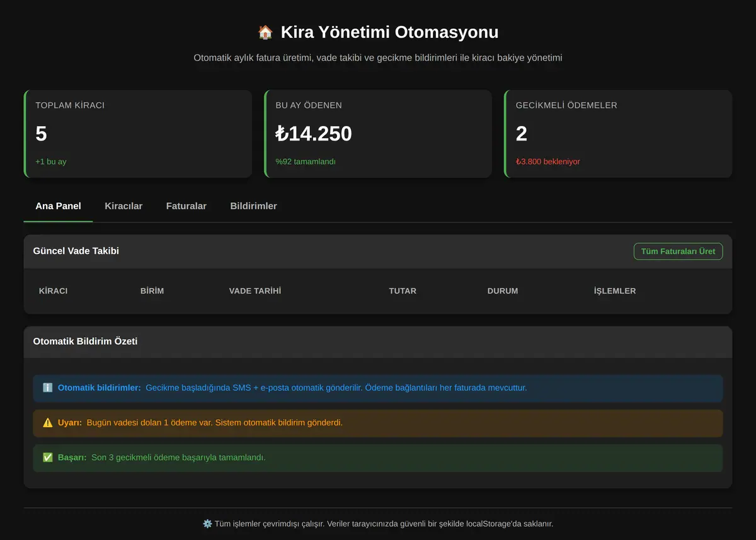Select the Bu Ay Ödenen stat card

click(378, 134)
